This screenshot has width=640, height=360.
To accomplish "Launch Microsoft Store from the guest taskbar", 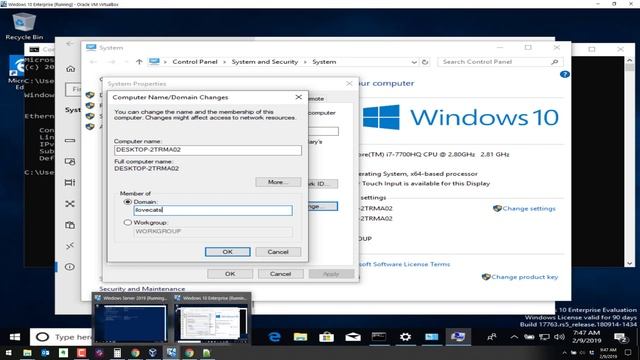I will (327, 337).
